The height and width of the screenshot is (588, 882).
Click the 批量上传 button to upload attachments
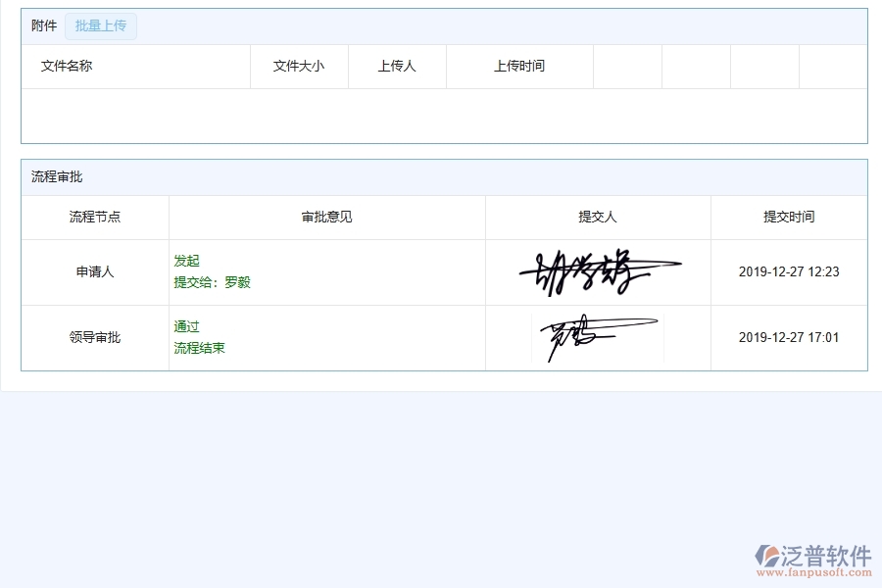point(101,26)
